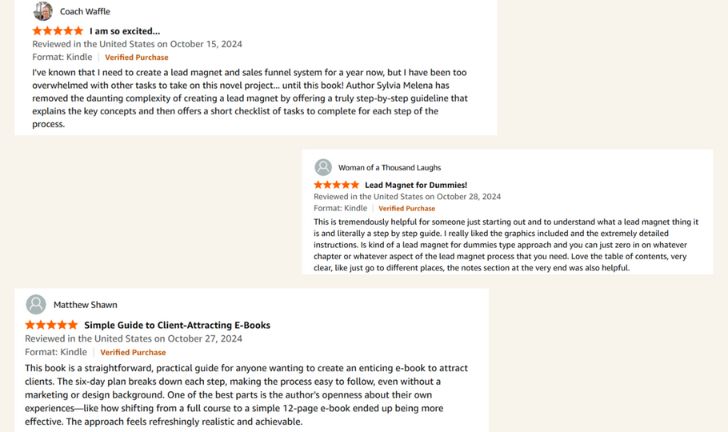The width and height of the screenshot is (728, 432).
Task: Click 'Verified Purchase' on Matthew Shawn's review
Action: click(133, 352)
